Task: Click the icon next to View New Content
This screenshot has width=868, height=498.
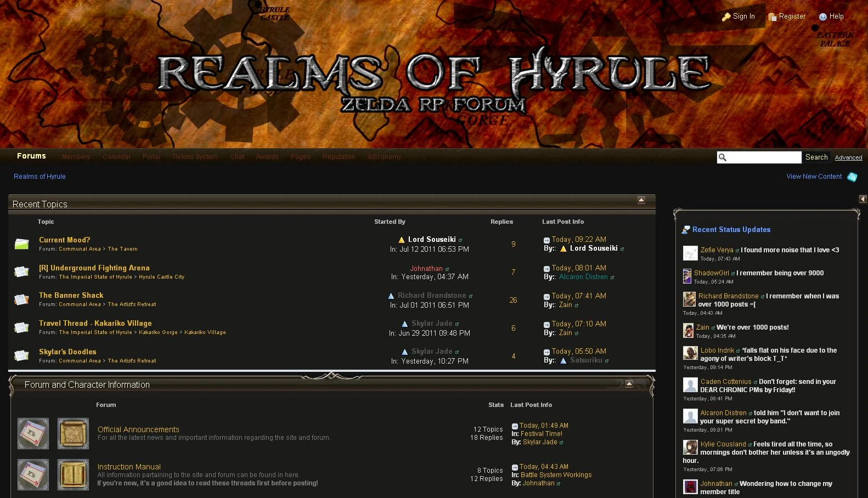Action: click(852, 177)
